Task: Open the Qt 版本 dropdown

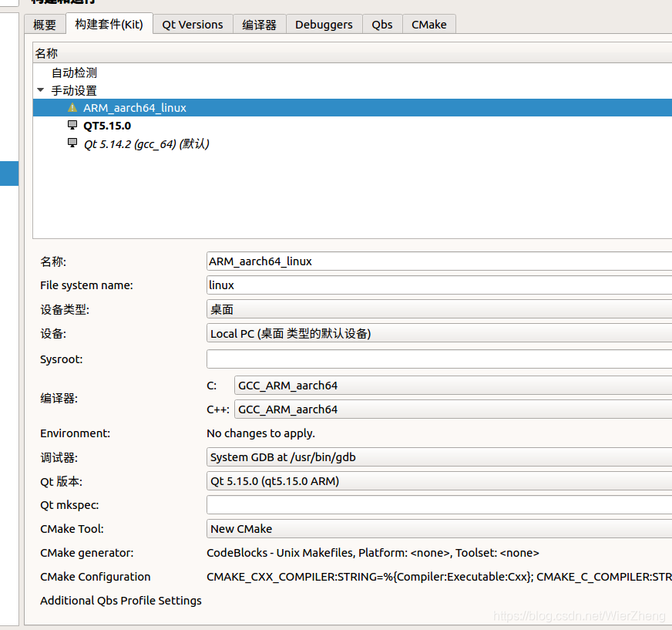Action: (x=439, y=481)
